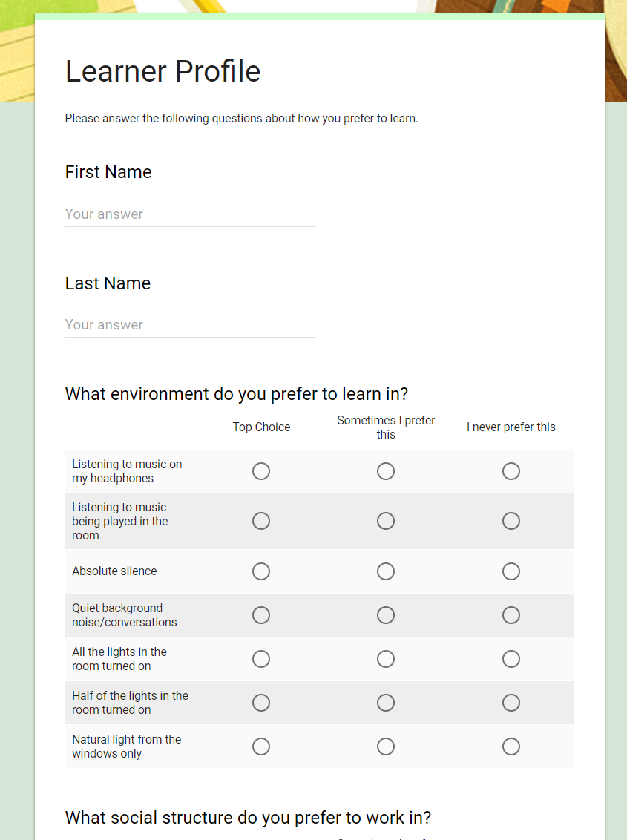Image resolution: width=627 pixels, height=840 pixels.
Task: Mark never prefer for headphones music
Action: coord(511,471)
